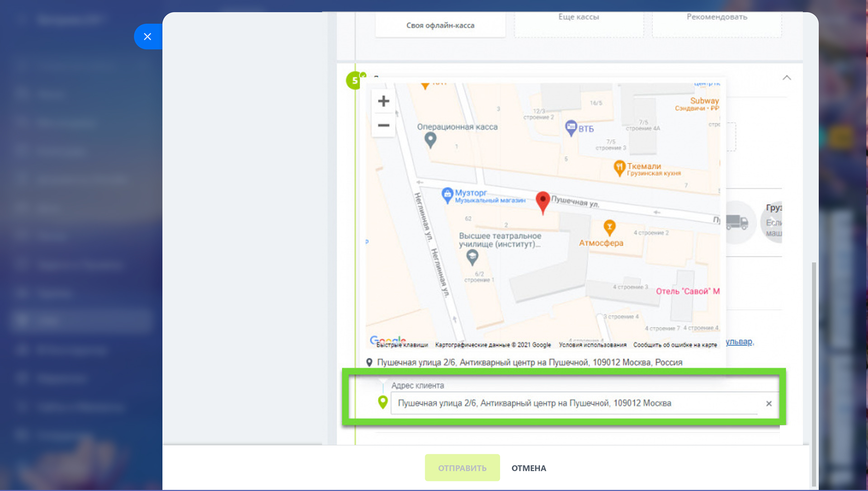The width and height of the screenshot is (868, 491).
Task: Click the Картографические данные 2021 Google text
Action: (x=493, y=345)
